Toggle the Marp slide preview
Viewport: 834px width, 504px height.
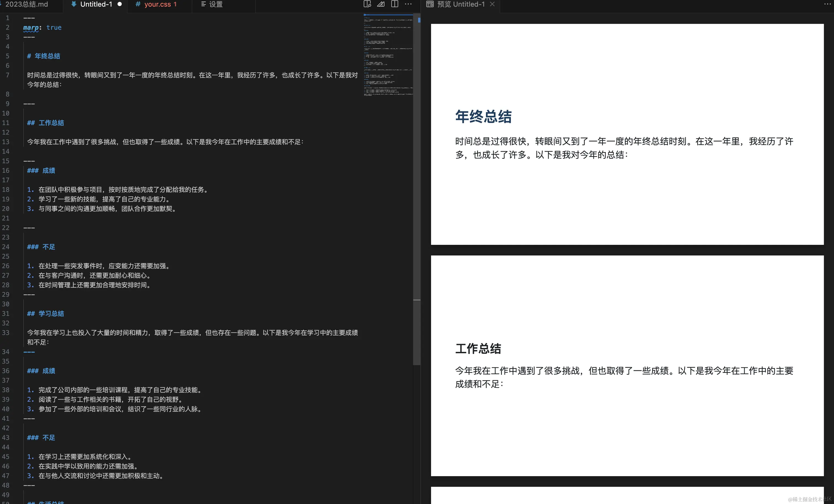click(x=381, y=4)
